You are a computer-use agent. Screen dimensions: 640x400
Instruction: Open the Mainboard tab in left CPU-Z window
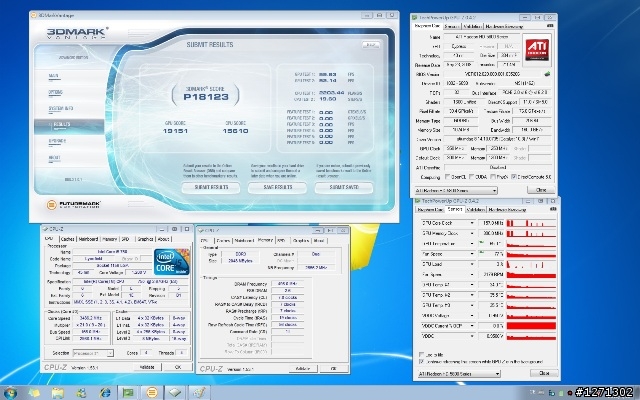(x=88, y=239)
